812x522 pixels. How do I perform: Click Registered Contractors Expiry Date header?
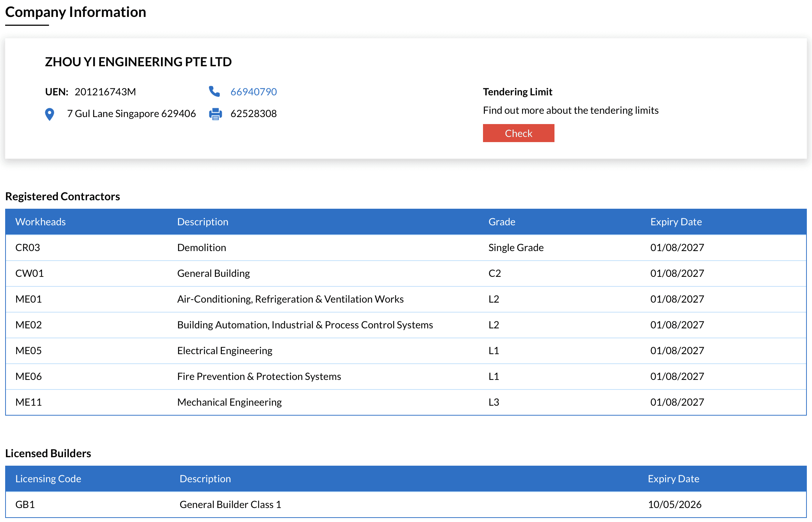(676, 222)
